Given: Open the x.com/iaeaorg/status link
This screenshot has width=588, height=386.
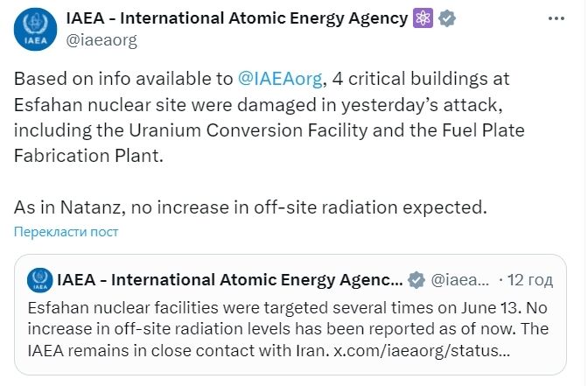Looking at the screenshot, I should point(422,351).
